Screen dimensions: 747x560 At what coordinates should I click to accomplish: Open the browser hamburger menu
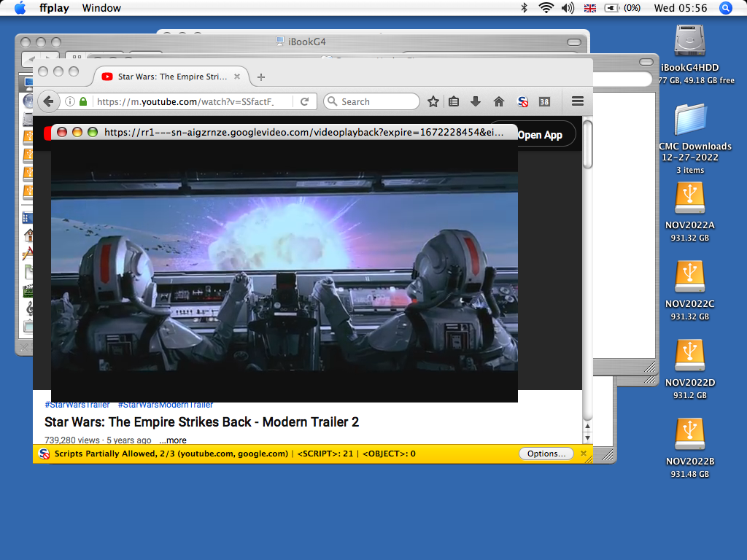[578, 101]
